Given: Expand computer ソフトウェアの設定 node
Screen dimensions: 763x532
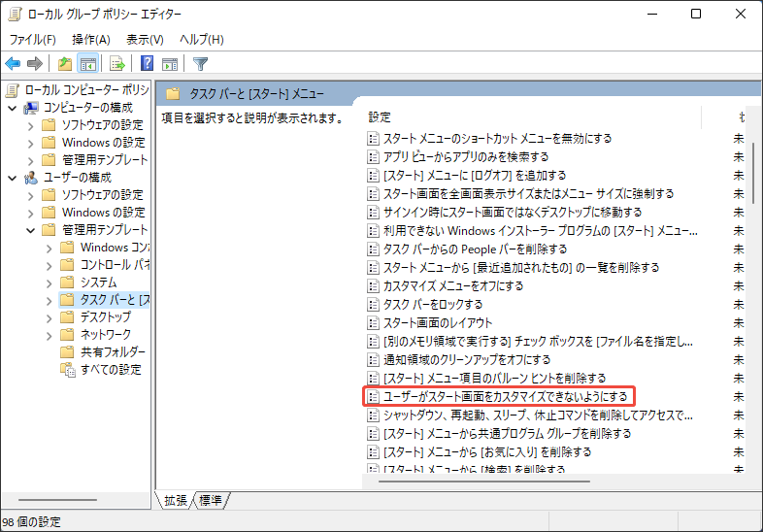Looking at the screenshot, I should [31, 126].
